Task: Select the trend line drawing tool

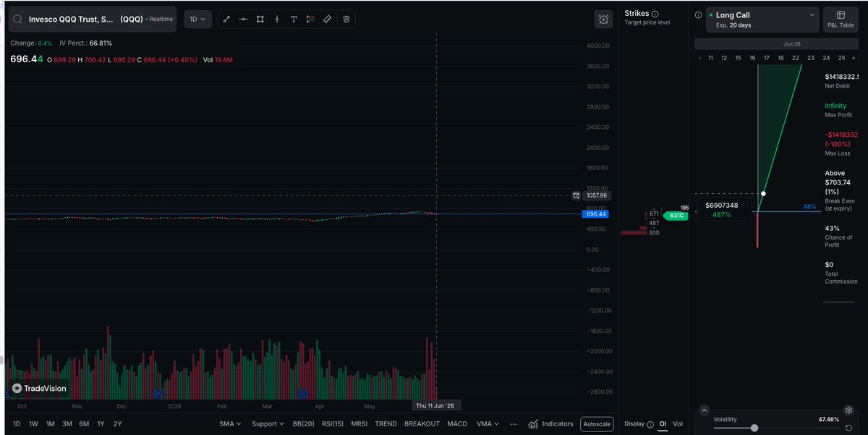Action: (x=226, y=20)
